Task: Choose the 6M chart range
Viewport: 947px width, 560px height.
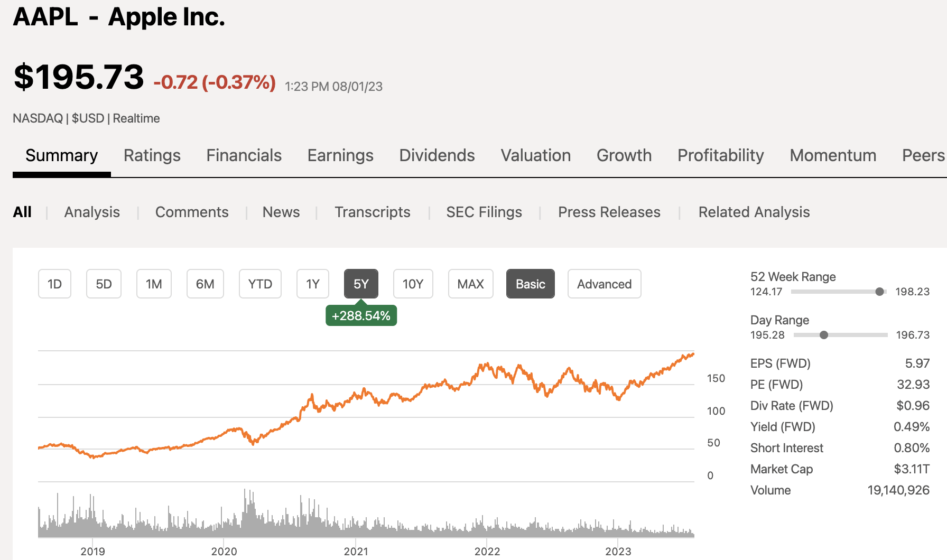Action: tap(205, 284)
